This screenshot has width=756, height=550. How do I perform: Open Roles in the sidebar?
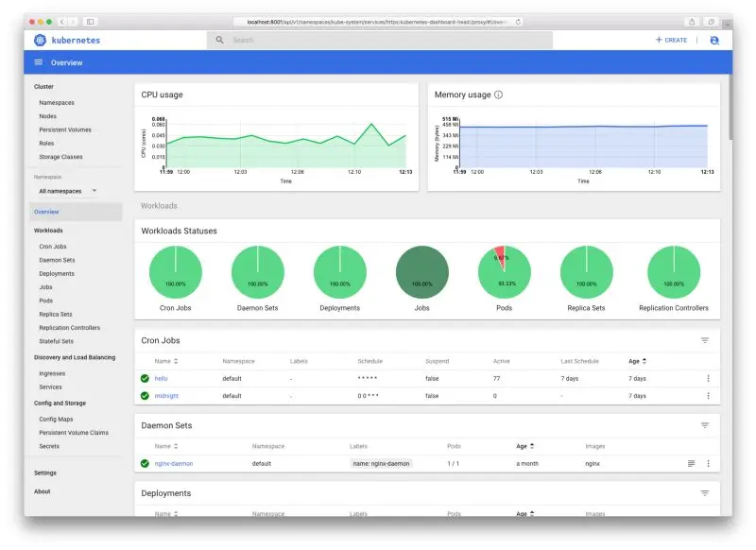point(46,143)
